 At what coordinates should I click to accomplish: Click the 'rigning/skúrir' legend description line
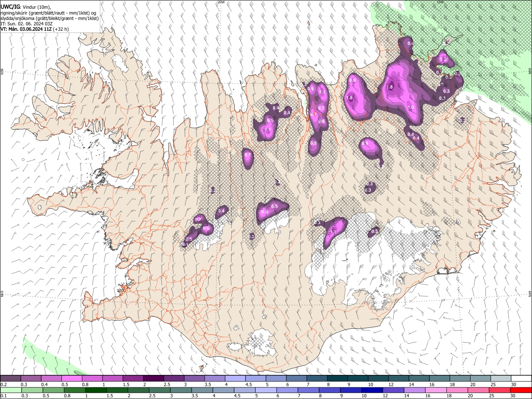tap(48, 13)
